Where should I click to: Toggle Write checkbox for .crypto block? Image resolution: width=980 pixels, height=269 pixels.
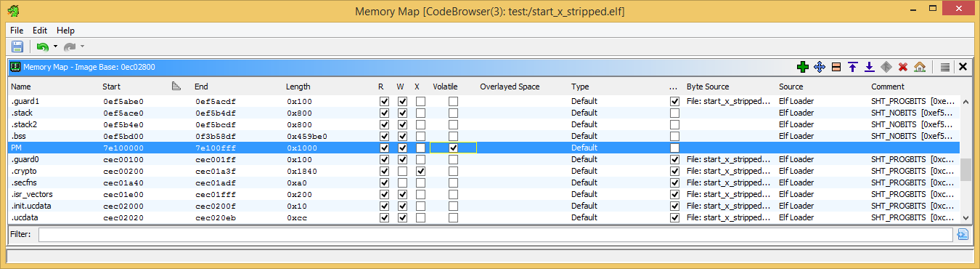(402, 171)
